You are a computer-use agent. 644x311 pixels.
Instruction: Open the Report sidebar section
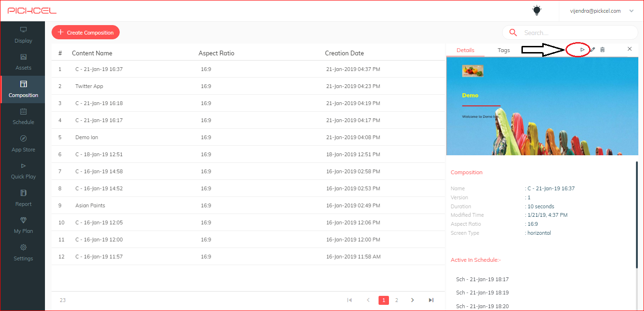(x=23, y=198)
